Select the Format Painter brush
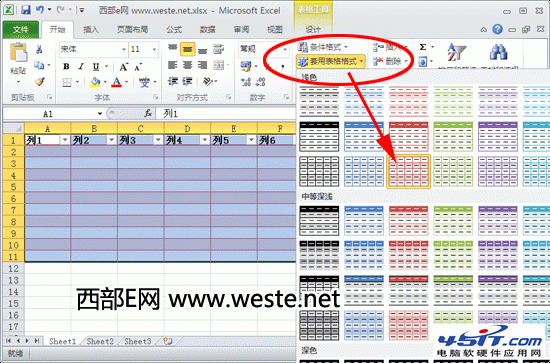 pyautogui.click(x=40, y=82)
